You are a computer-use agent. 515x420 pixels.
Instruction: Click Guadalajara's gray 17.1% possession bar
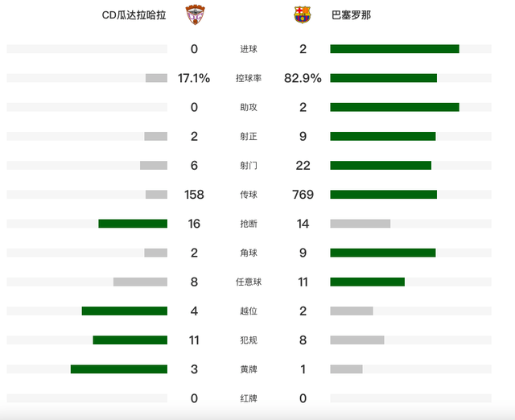(156, 78)
